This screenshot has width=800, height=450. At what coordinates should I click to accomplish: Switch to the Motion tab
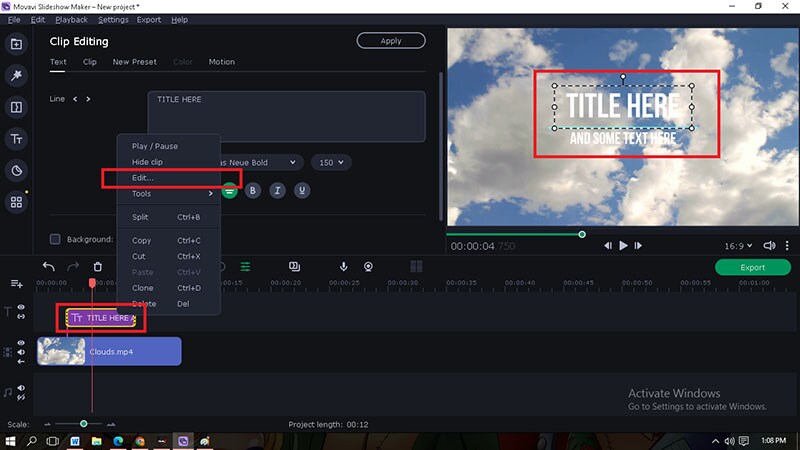[x=221, y=62]
